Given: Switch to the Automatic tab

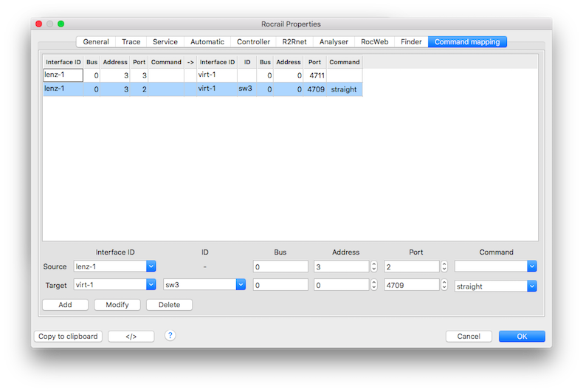Looking at the screenshot, I should pos(207,42).
